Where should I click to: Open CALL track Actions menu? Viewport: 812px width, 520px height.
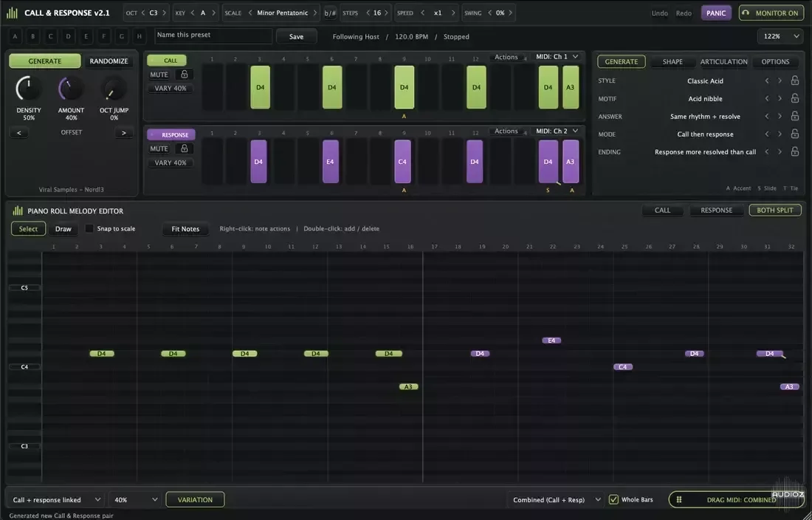point(506,57)
